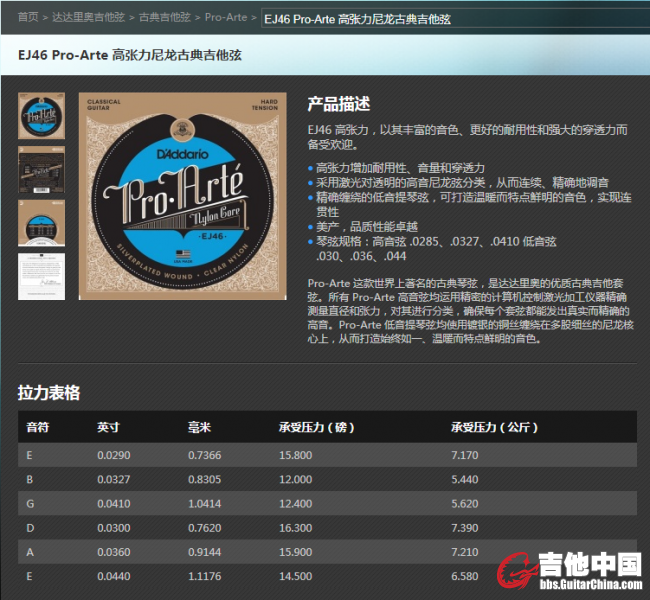The height and width of the screenshot is (600, 650).
Task: Click millimeter value 1.0414
Action: [x=204, y=504]
